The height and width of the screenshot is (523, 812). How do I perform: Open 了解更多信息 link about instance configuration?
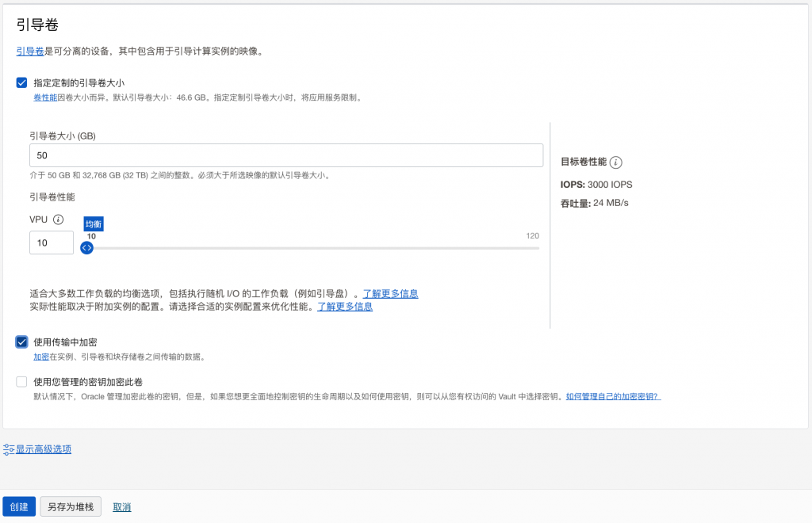(x=345, y=307)
